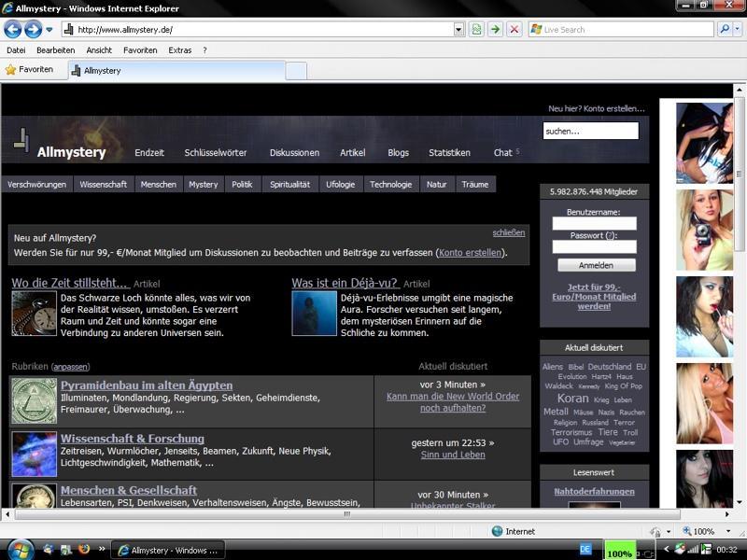Click the pocket watch article thumbnail

(35, 314)
